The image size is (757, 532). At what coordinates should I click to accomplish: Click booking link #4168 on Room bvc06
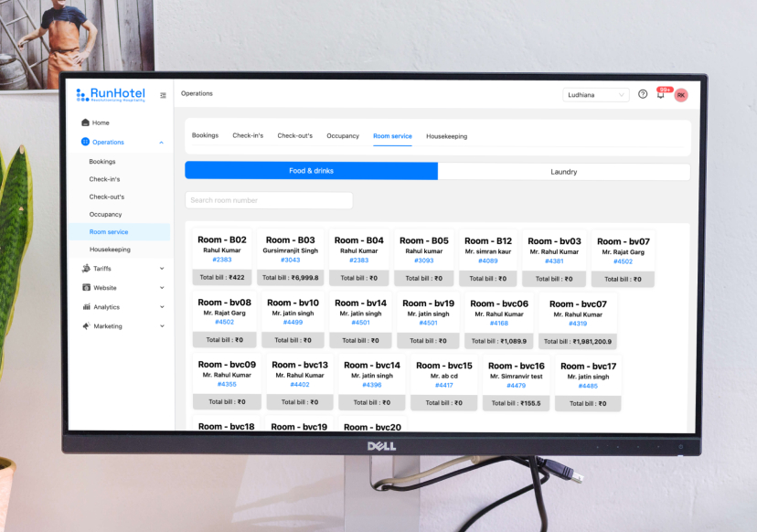(499, 323)
